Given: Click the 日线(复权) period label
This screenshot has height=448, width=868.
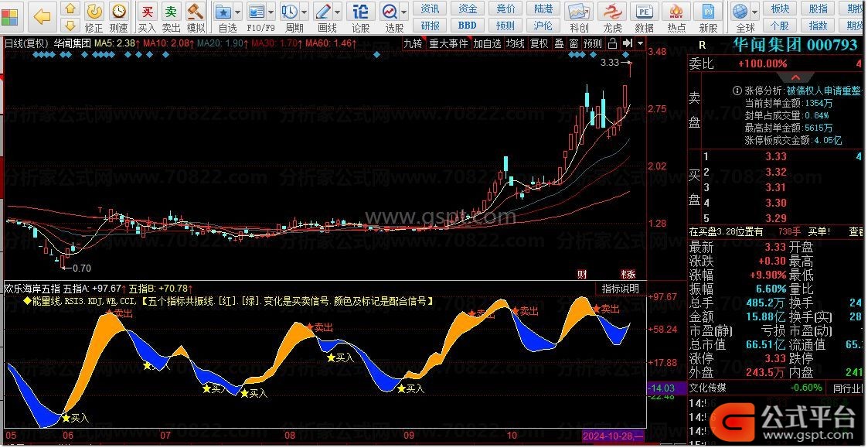Looking at the screenshot, I should 26,43.
